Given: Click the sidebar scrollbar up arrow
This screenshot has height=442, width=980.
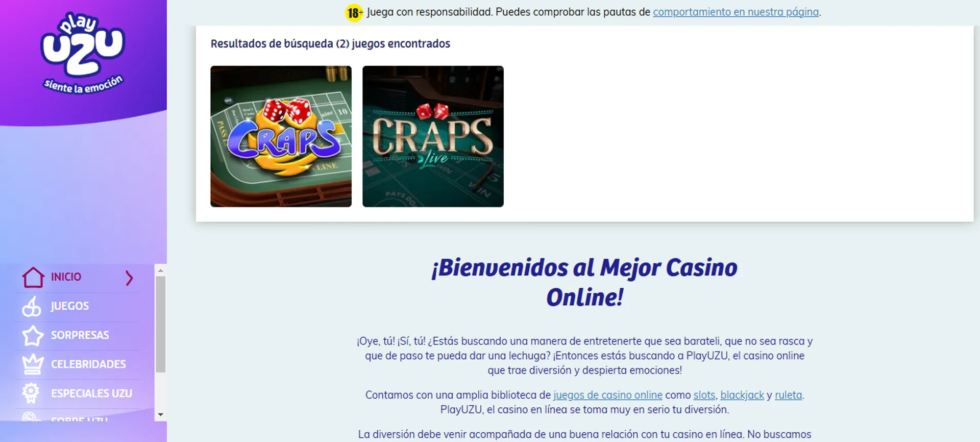Looking at the screenshot, I should [161, 270].
